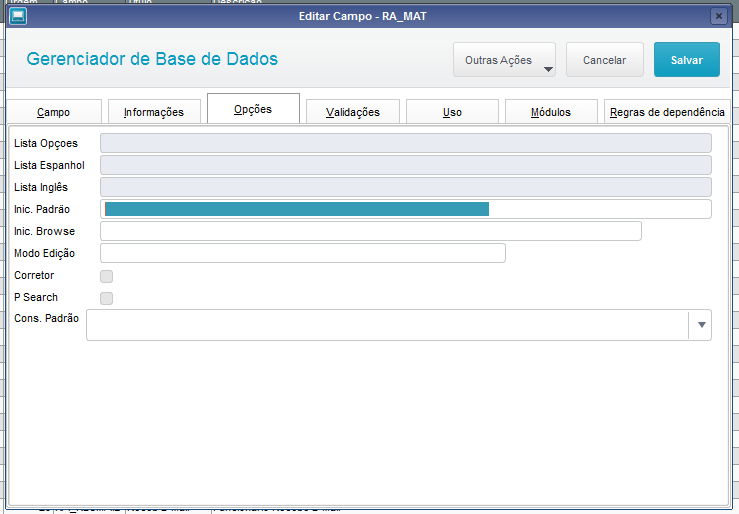Viewport: 739px width, 514px height.
Task: Click the Gerenciador de Base de Dados heading
Action: point(152,59)
